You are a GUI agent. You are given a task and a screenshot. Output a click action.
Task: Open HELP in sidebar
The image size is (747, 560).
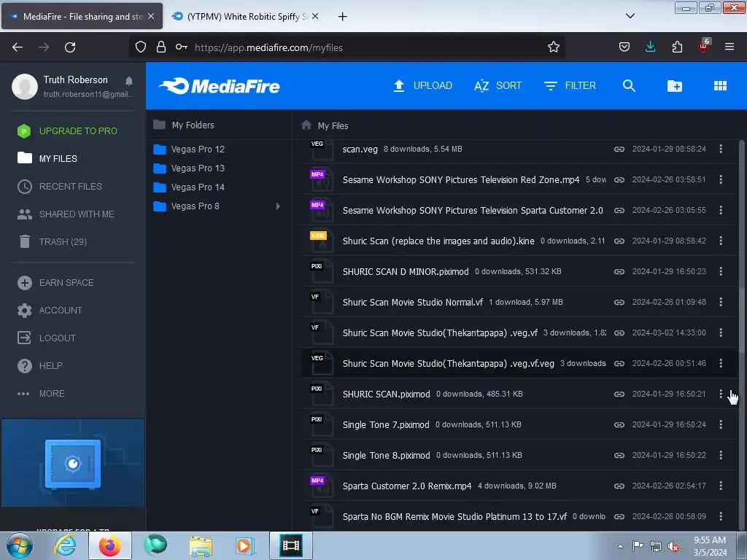pos(40,366)
